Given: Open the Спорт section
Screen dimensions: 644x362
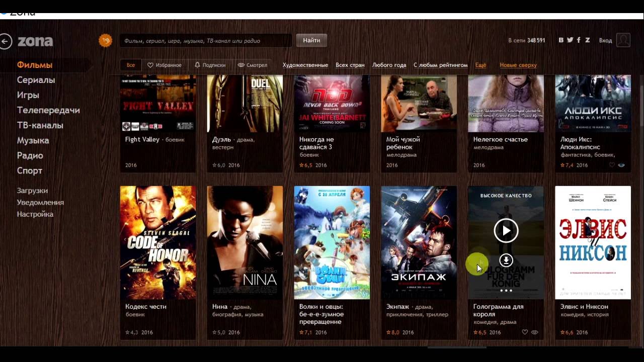Looking at the screenshot, I should tap(30, 170).
